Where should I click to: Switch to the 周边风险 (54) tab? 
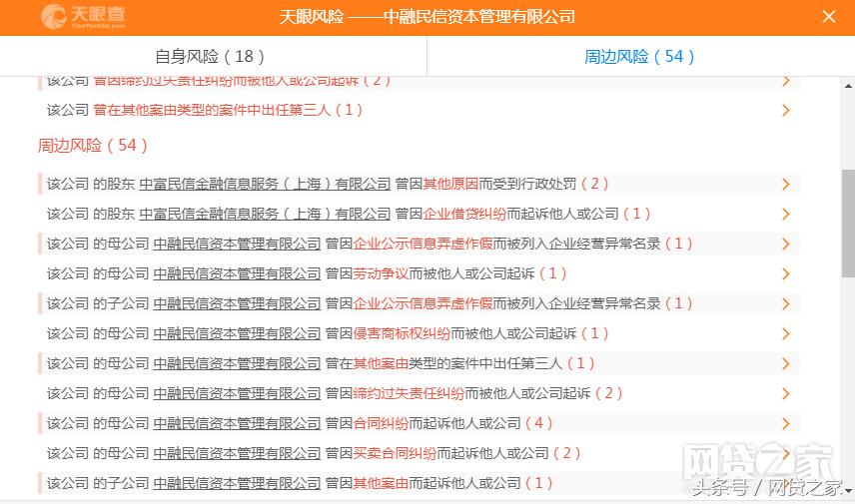point(639,56)
